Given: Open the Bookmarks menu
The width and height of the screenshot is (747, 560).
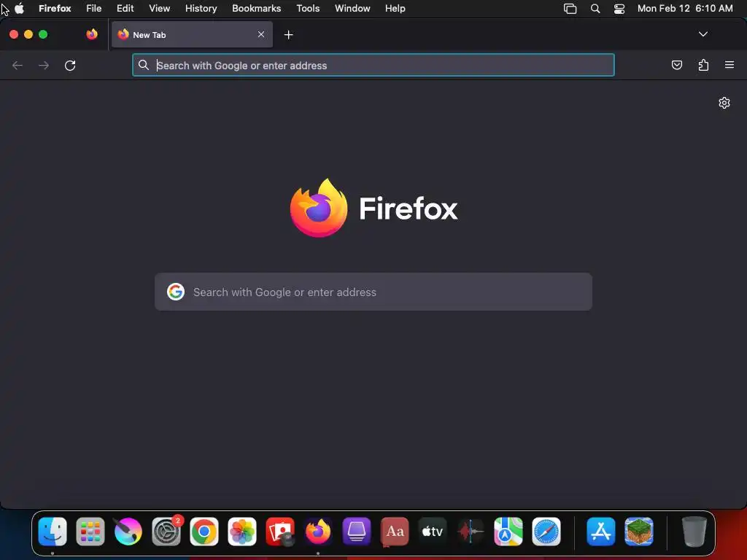Looking at the screenshot, I should (x=256, y=8).
